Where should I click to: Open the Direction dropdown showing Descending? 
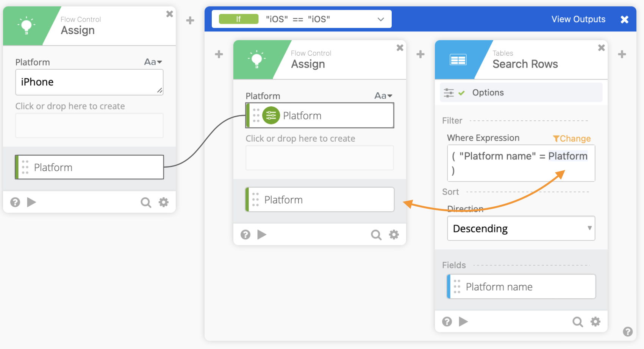[521, 228]
